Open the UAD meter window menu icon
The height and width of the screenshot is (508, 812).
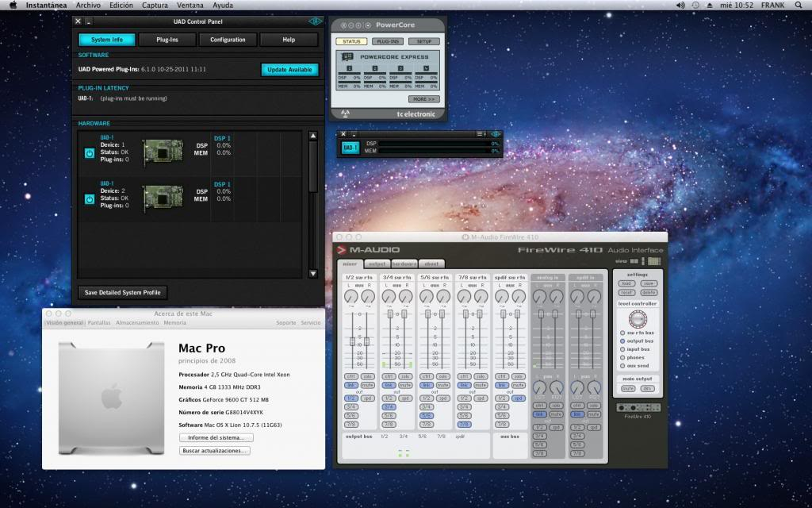click(481, 134)
